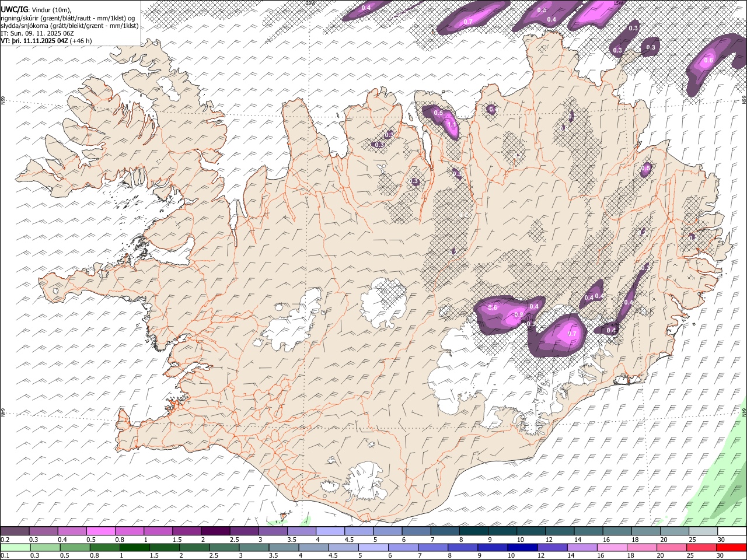
Task: Click the '0.2' label under the top legend row
Action: click(x=5, y=540)
